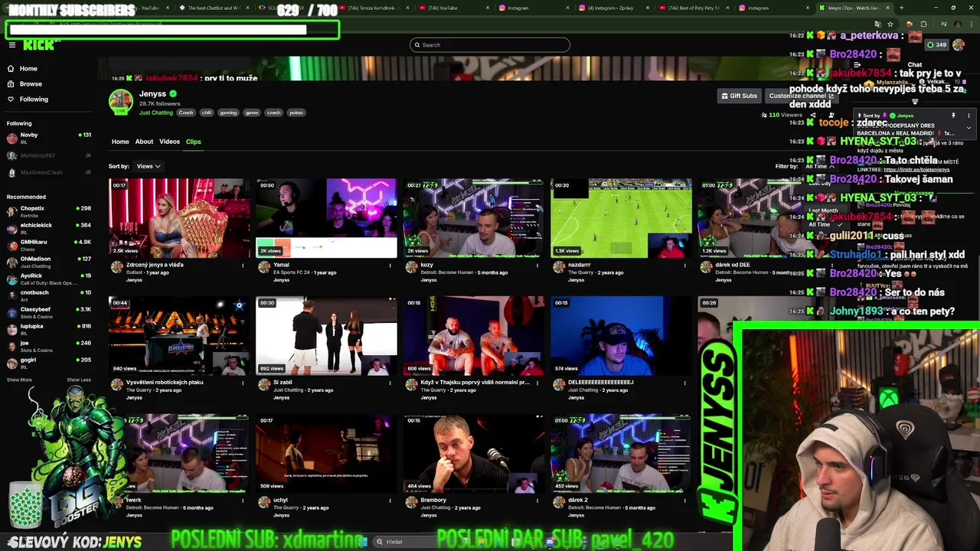Click options menu on clip Zdrcený jenys a vláďa
The image size is (980, 551).
tap(243, 266)
